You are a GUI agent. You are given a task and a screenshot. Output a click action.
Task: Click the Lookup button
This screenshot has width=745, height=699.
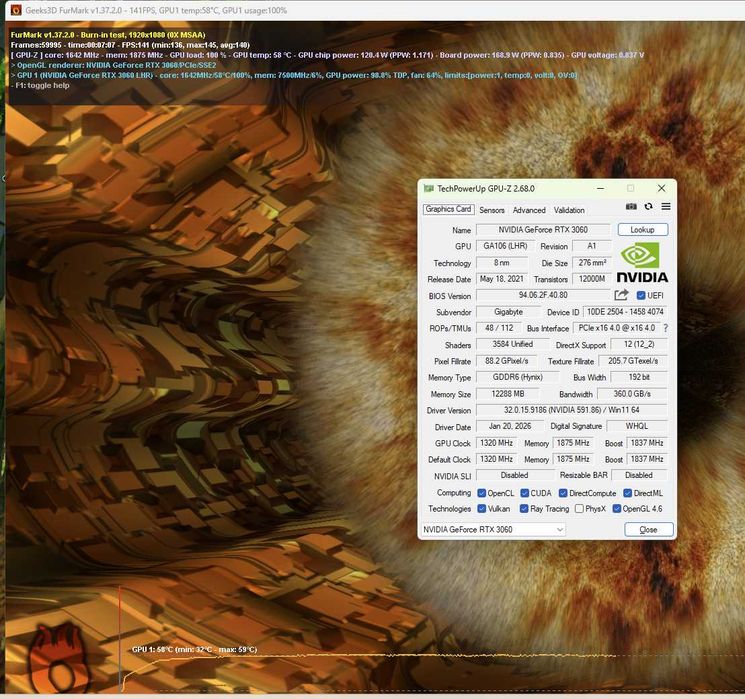(x=642, y=230)
